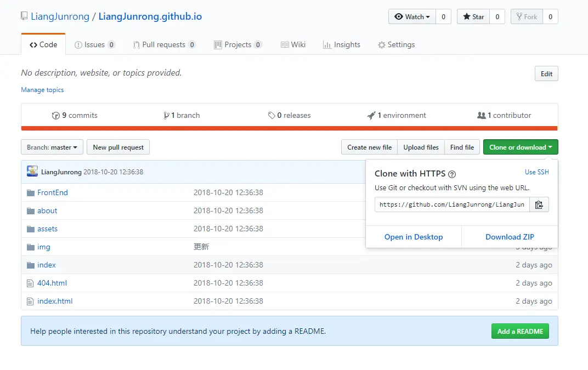Click help icon next to Clone with HTTPS
Screen dimensions: 588x370
point(452,174)
